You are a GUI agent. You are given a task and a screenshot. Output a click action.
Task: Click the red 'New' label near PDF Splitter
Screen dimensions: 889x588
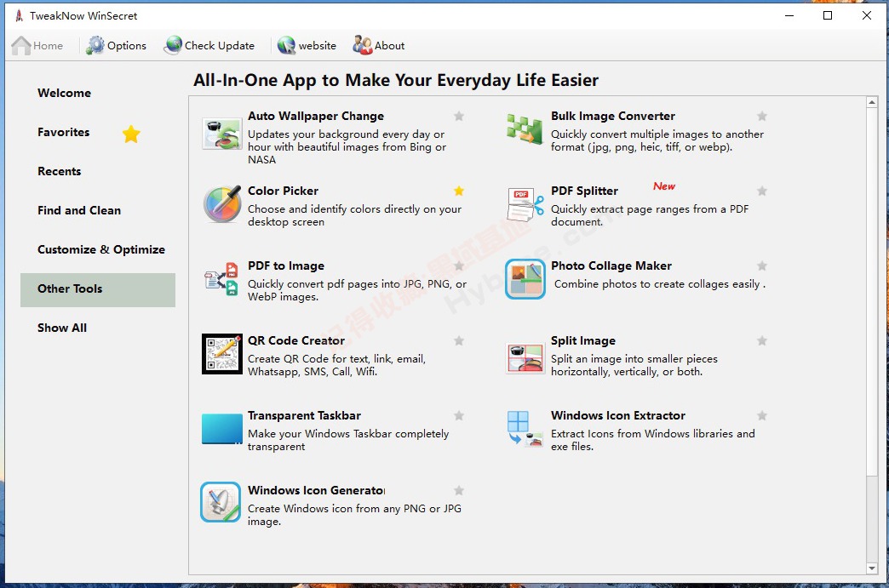[x=664, y=186]
